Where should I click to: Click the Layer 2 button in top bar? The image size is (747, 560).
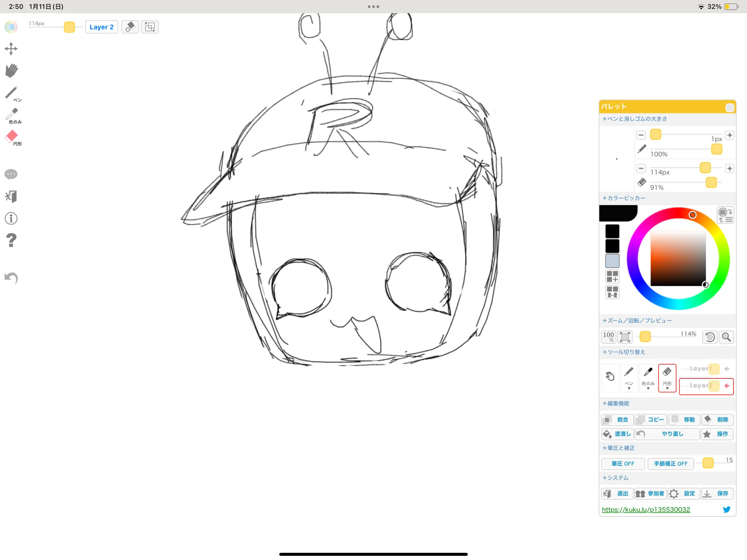(x=102, y=27)
